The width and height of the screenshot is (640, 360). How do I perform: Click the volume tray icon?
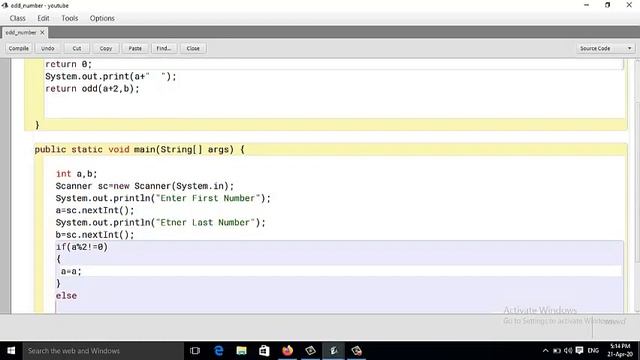568,351
